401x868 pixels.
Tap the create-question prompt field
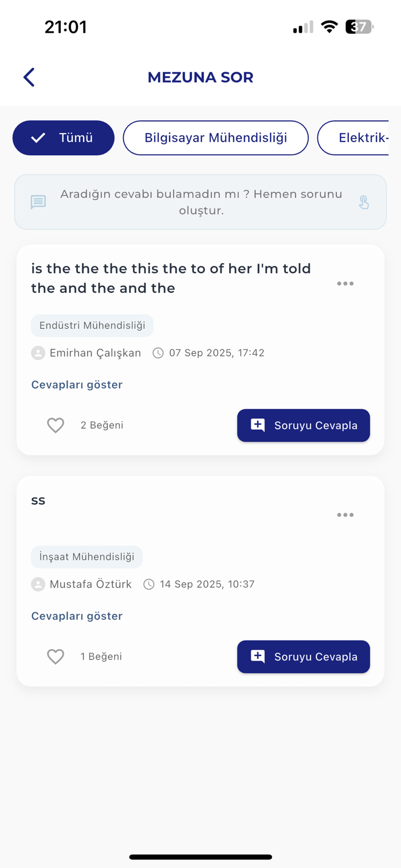200,202
